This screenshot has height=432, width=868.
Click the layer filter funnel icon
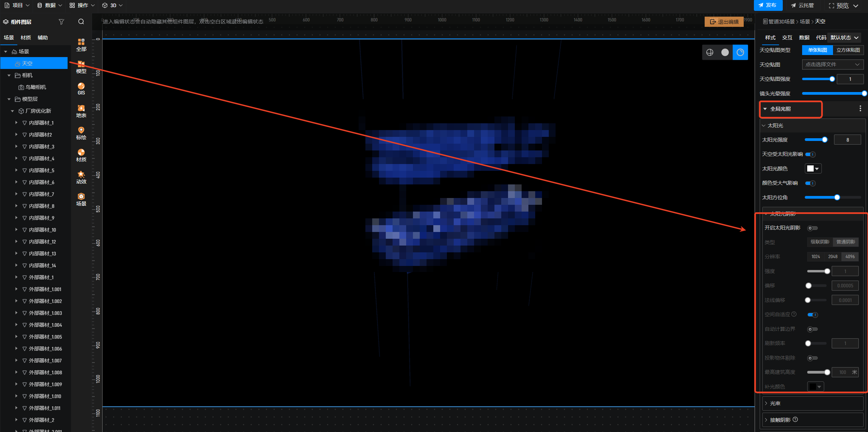click(x=61, y=22)
